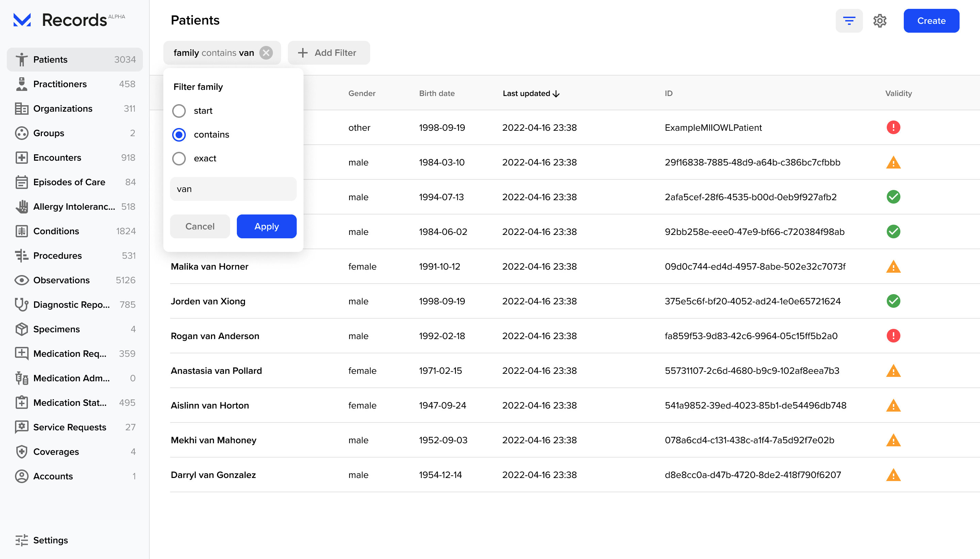The image size is (980, 559).
Task: Click the Medication Statements icon
Action: (22, 403)
